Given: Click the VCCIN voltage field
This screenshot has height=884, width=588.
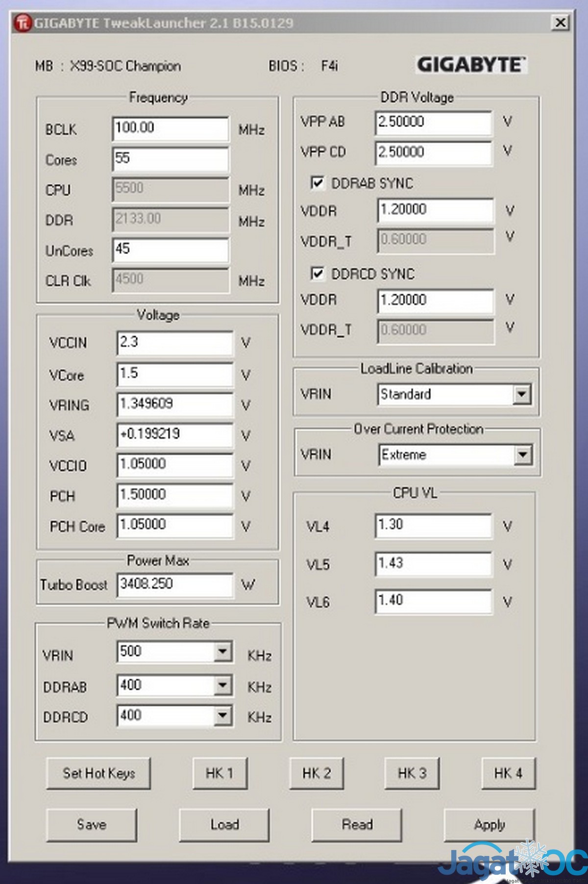Looking at the screenshot, I should 175,343.
